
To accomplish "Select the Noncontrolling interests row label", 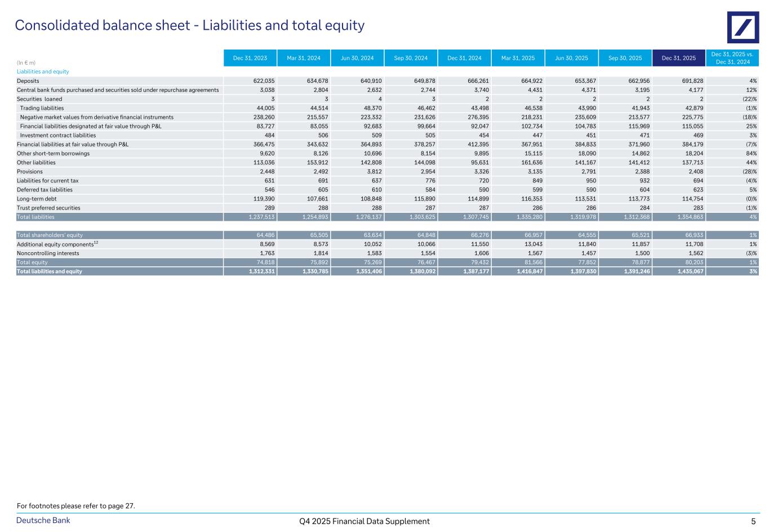I will (x=48, y=253).
